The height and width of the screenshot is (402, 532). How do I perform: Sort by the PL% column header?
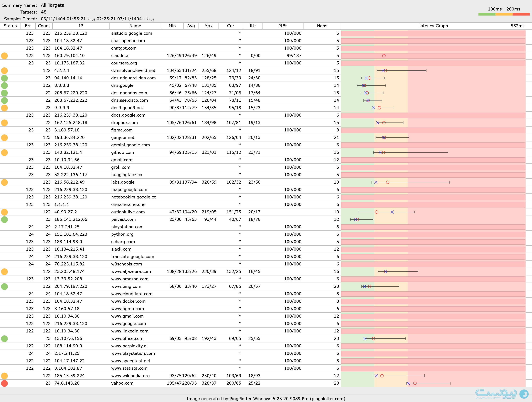(283, 26)
